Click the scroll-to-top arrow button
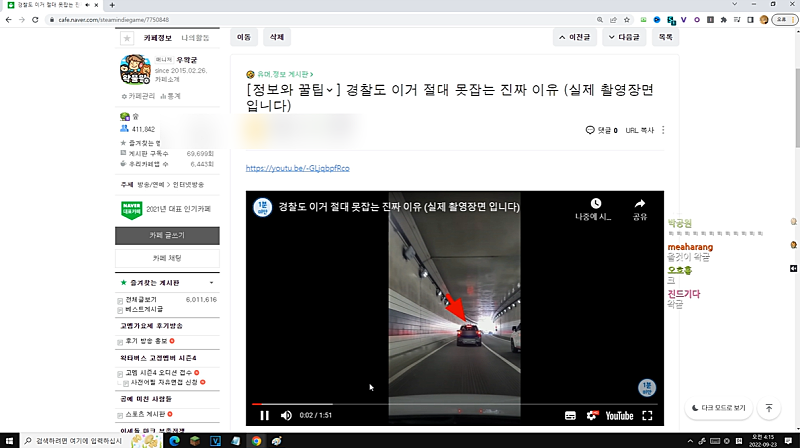The height and width of the screenshot is (448, 800). coord(768,408)
